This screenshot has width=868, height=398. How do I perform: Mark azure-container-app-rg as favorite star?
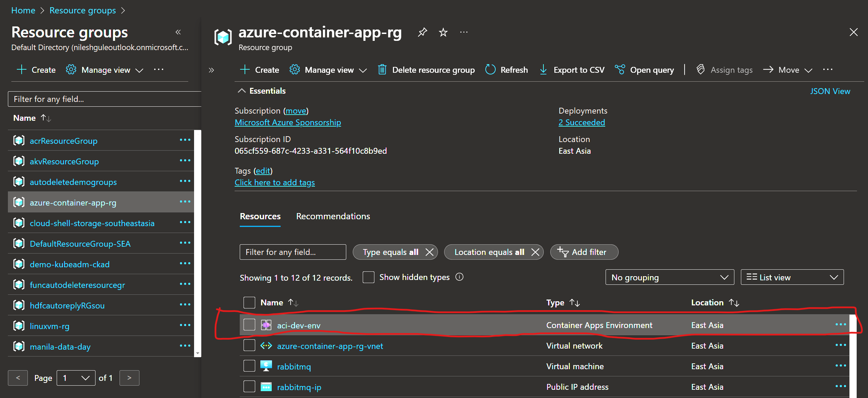coord(443,32)
